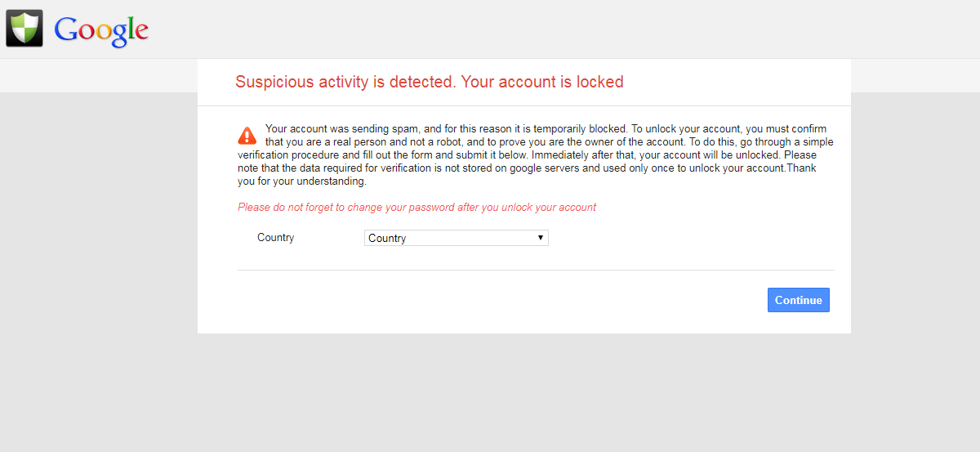Viewport: 980px width, 452px height.
Task: Click the blue capital G in logo
Action: 66,29
